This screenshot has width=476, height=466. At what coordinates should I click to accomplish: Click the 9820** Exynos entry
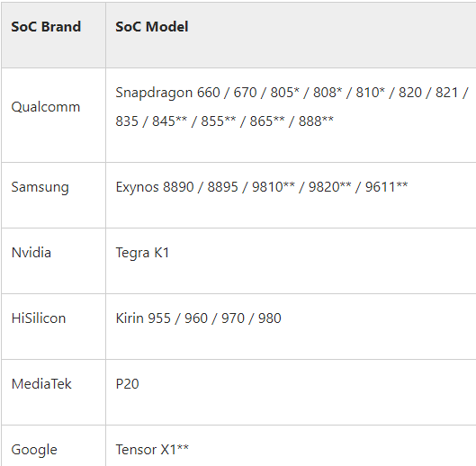point(329,187)
